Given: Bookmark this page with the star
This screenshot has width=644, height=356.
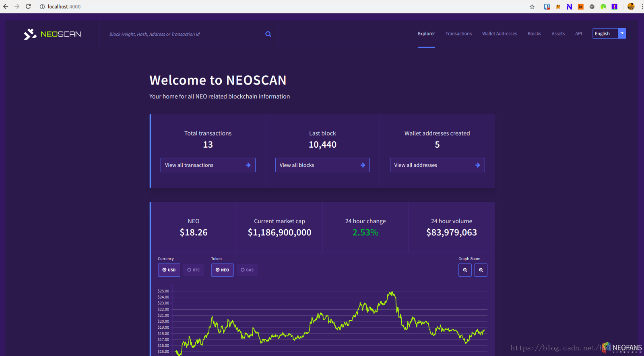Looking at the screenshot, I should point(532,6).
